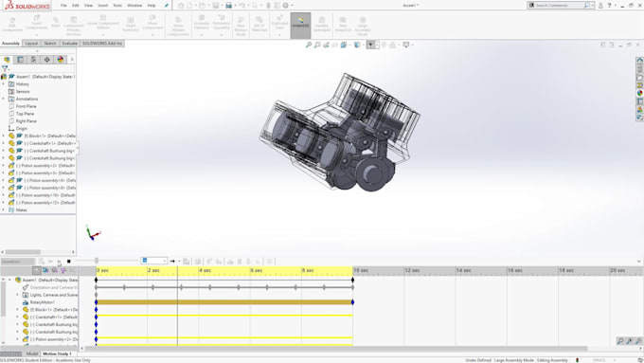Image resolution: width=644 pixels, height=363 pixels.
Task: Open the DisplayManager color-ball tab
Action: [x=61, y=60]
